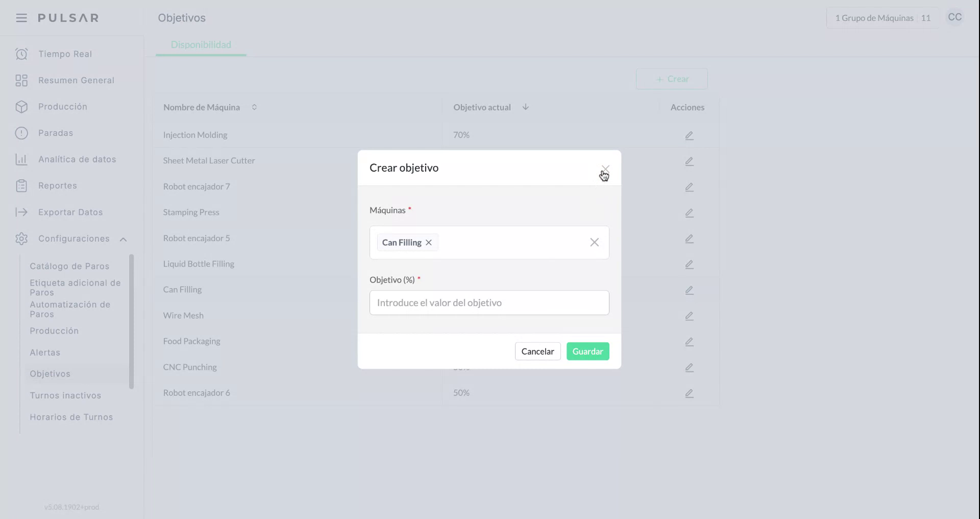Open Configuraciones gear icon
The width and height of the screenshot is (980, 519).
(x=21, y=239)
